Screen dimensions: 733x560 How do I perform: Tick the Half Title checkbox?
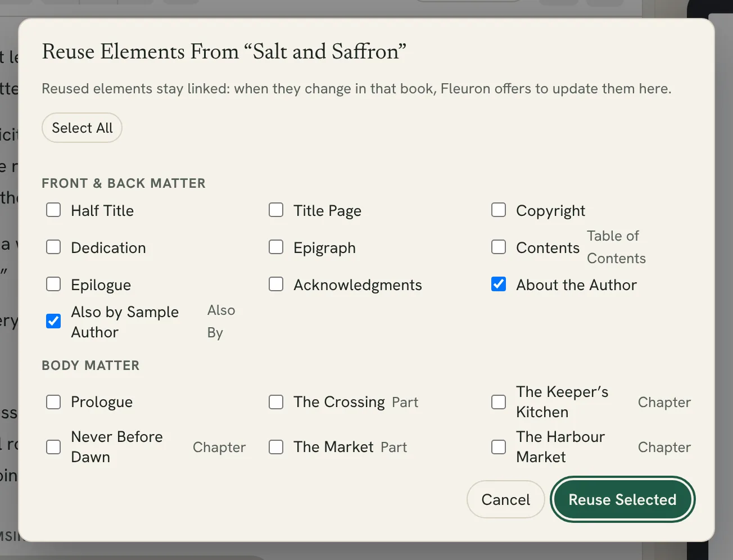53,210
